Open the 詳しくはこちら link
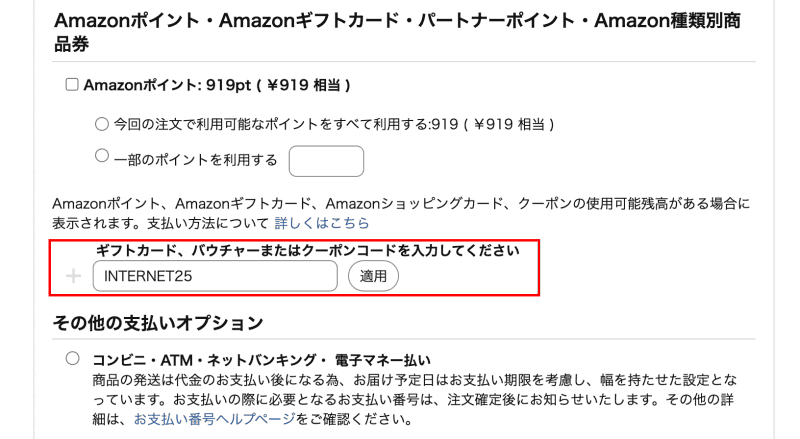The width and height of the screenshot is (800, 439). pos(322,222)
